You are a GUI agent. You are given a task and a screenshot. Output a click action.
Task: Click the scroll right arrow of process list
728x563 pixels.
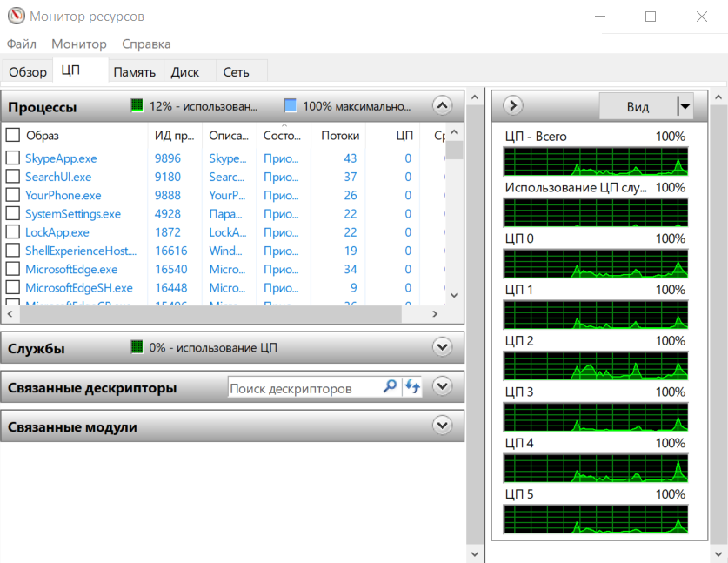coord(435,314)
